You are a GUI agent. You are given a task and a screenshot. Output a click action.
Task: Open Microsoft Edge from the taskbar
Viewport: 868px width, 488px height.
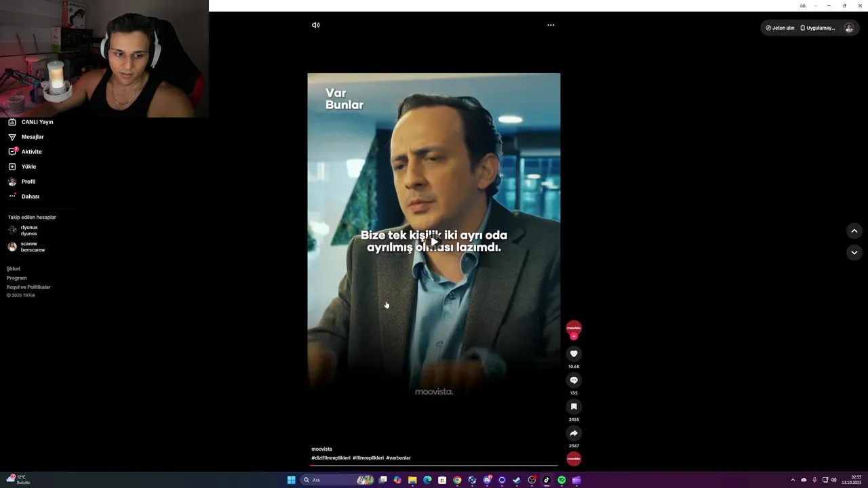pos(427,480)
